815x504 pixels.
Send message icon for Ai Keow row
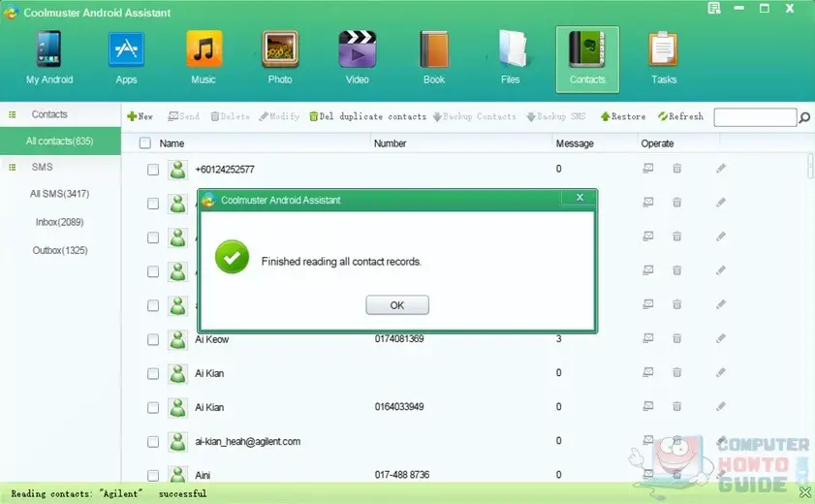coord(648,338)
